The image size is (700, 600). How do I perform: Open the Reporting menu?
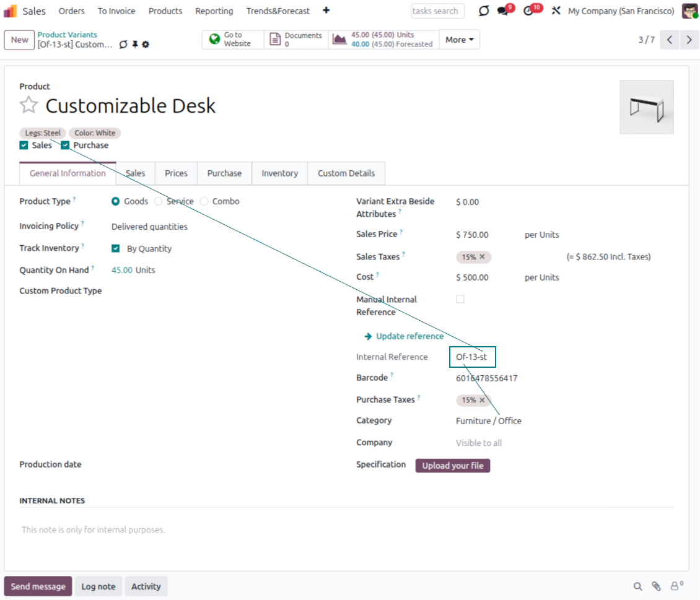(x=214, y=11)
